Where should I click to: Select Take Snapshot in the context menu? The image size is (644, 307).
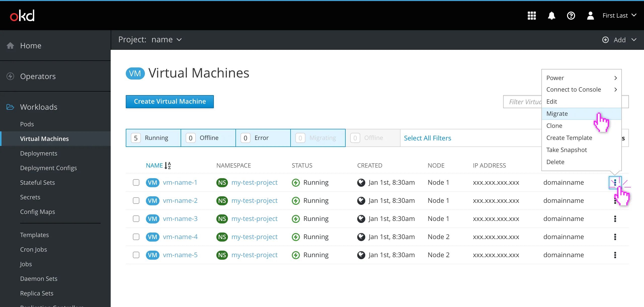click(567, 150)
